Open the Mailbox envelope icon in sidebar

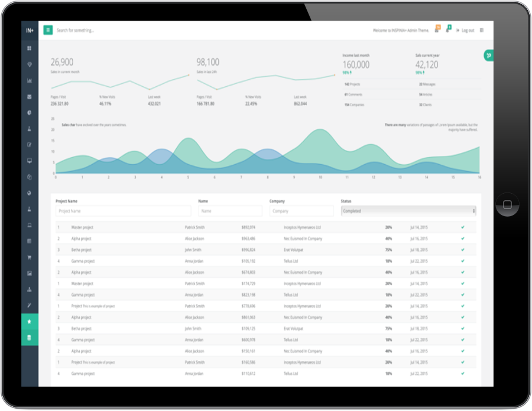(30, 97)
